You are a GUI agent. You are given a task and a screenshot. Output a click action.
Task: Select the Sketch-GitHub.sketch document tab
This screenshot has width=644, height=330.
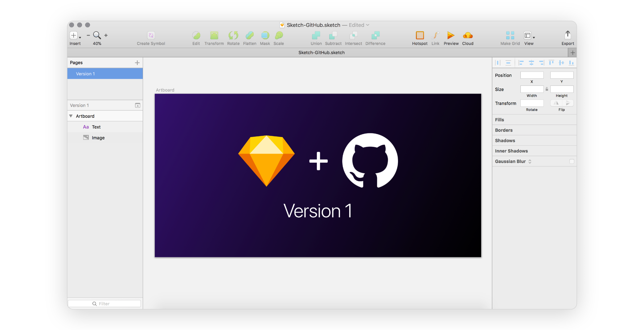pos(322,52)
